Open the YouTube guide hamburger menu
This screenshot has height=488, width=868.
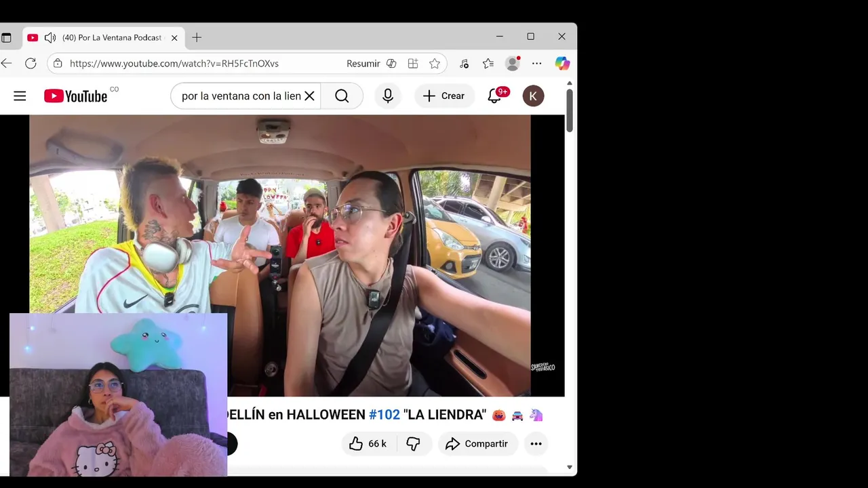point(20,96)
